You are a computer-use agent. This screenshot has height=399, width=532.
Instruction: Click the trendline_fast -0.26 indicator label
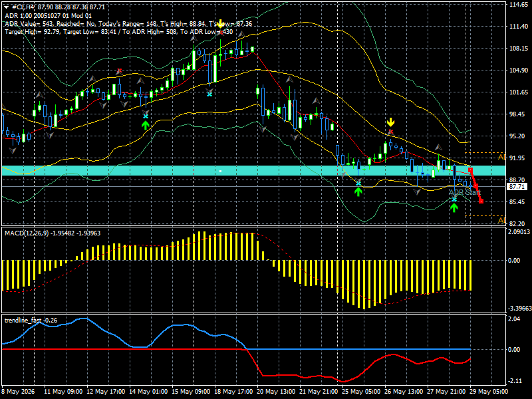pyautogui.click(x=31, y=321)
